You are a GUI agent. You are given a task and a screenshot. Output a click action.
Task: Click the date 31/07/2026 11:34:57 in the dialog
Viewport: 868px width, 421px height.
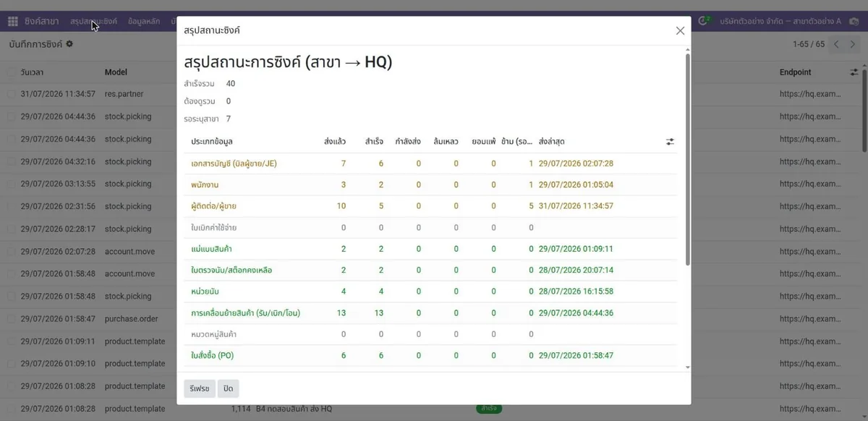[576, 206]
